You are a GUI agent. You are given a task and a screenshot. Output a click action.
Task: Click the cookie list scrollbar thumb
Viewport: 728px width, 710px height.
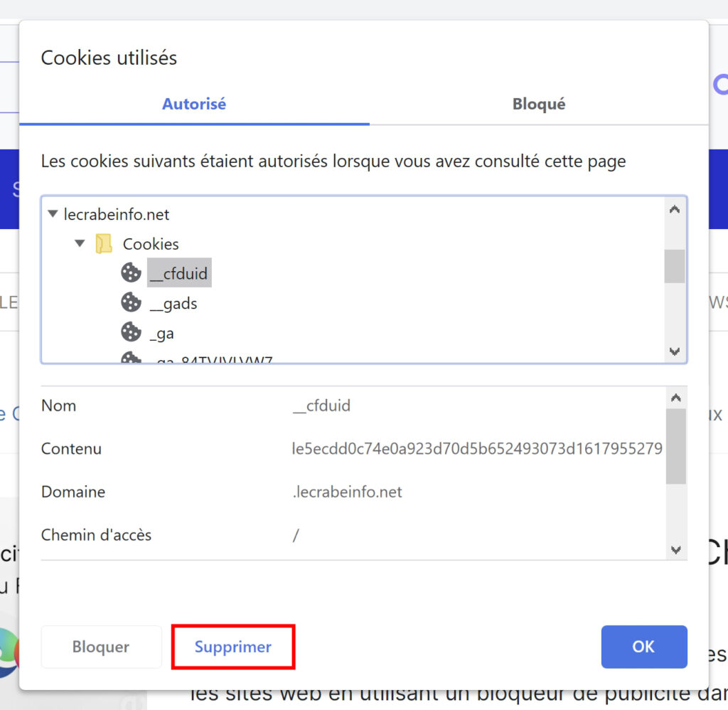click(675, 266)
